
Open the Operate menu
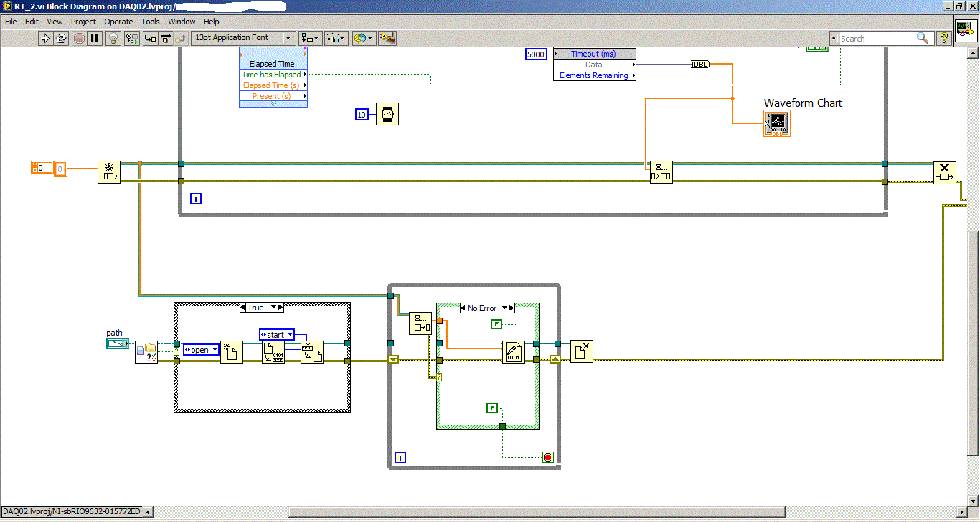coord(118,22)
